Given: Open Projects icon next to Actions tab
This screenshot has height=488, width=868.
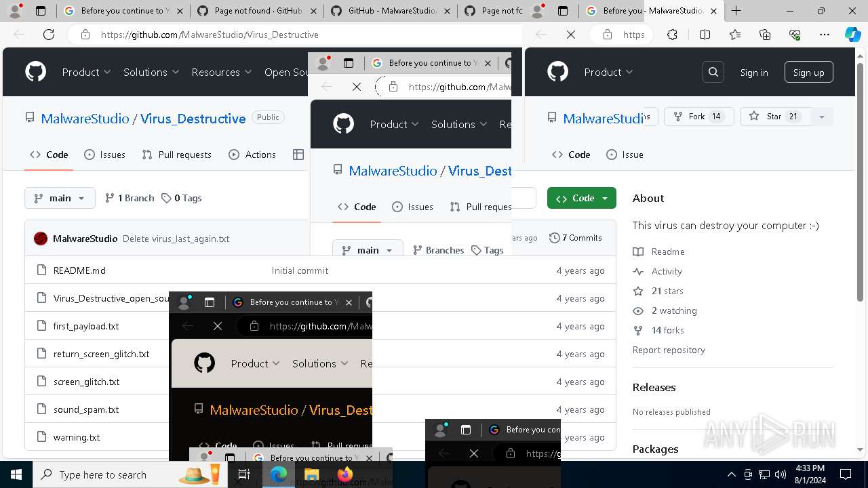Looking at the screenshot, I should point(298,155).
